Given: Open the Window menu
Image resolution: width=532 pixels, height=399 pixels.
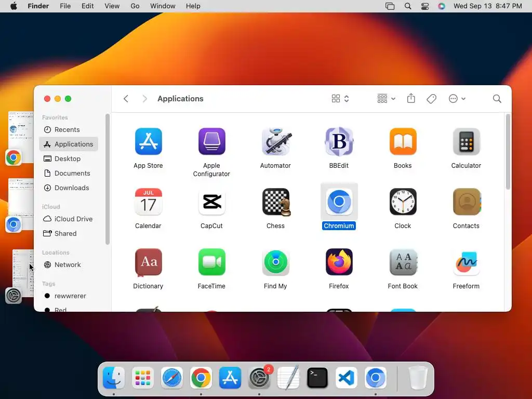Looking at the screenshot, I should coord(163,6).
